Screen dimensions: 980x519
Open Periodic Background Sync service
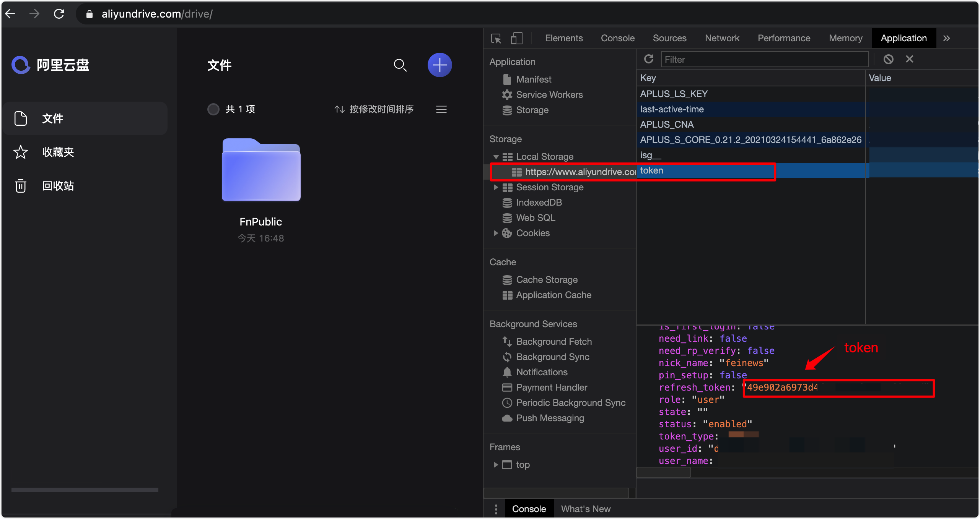click(x=571, y=402)
